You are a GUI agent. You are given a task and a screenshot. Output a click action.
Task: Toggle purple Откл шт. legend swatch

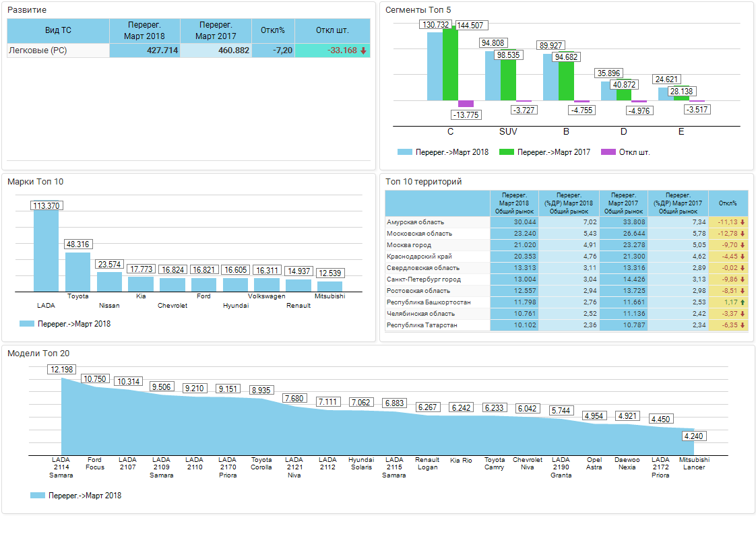click(608, 152)
